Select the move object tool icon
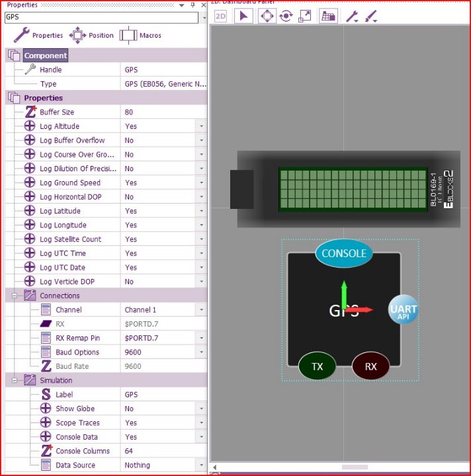The width and height of the screenshot is (471, 476). pyautogui.click(x=267, y=16)
